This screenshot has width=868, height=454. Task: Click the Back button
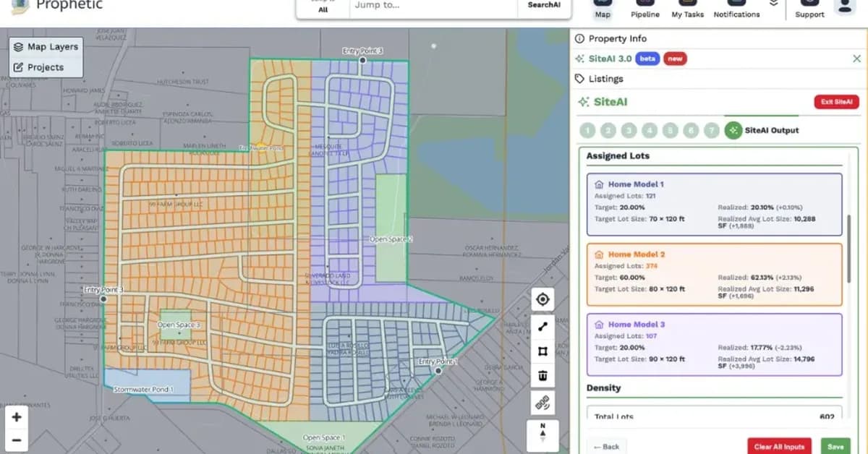tap(608, 447)
